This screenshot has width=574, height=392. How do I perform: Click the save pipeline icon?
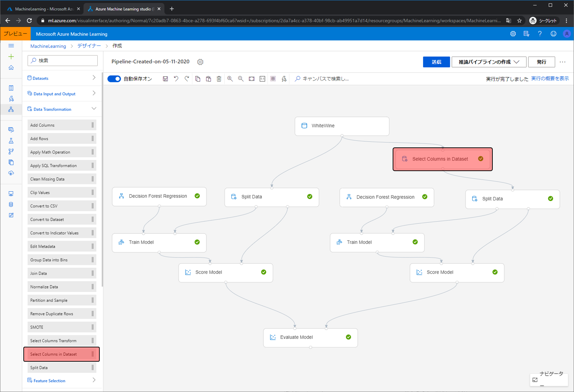(x=165, y=79)
